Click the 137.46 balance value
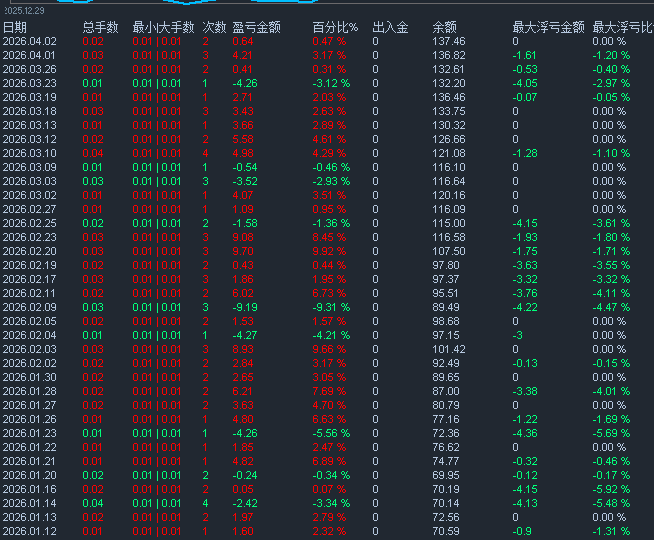The image size is (654, 540). point(448,41)
